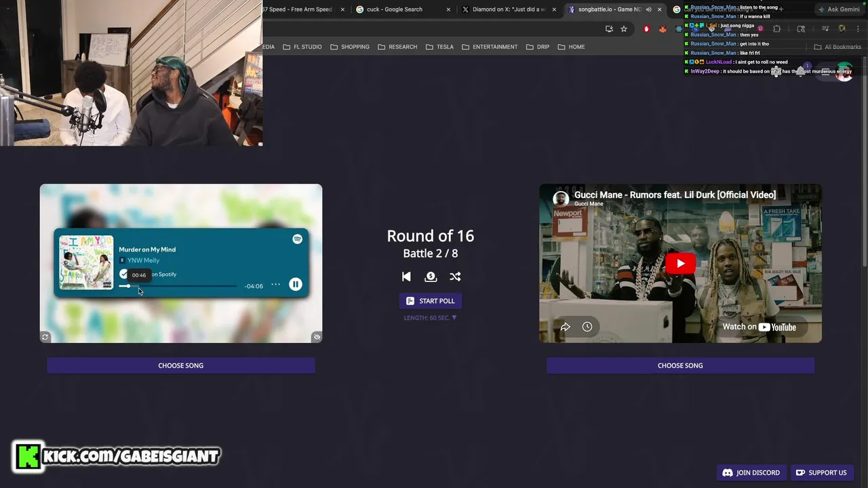
Task: Mute the songbattle.io tab audio
Action: pyautogui.click(x=648, y=9)
